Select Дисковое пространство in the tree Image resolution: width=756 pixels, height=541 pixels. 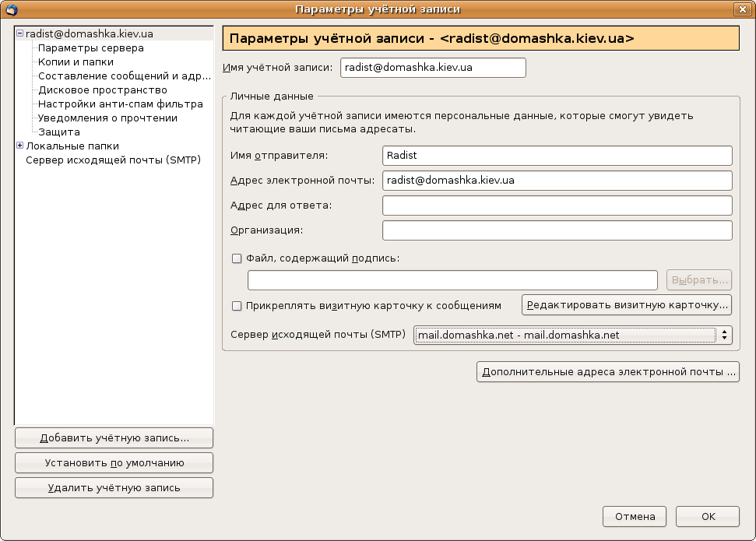click(x=103, y=90)
